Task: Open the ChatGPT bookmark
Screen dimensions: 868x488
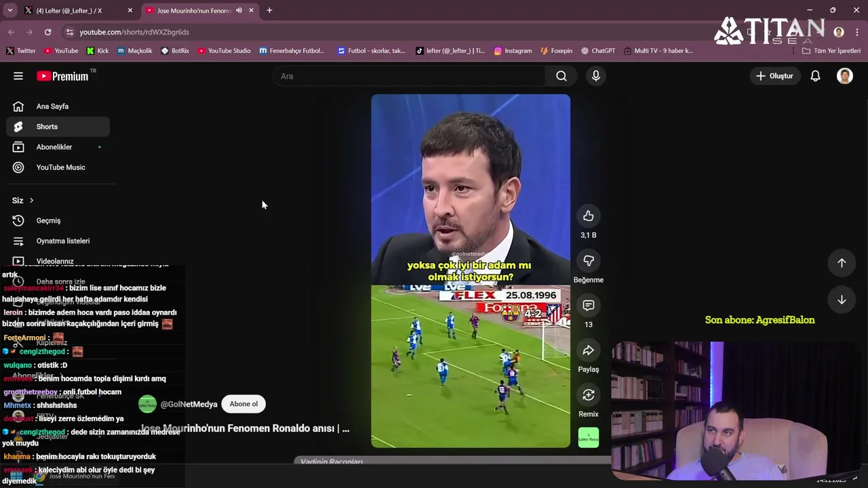Action: point(597,51)
